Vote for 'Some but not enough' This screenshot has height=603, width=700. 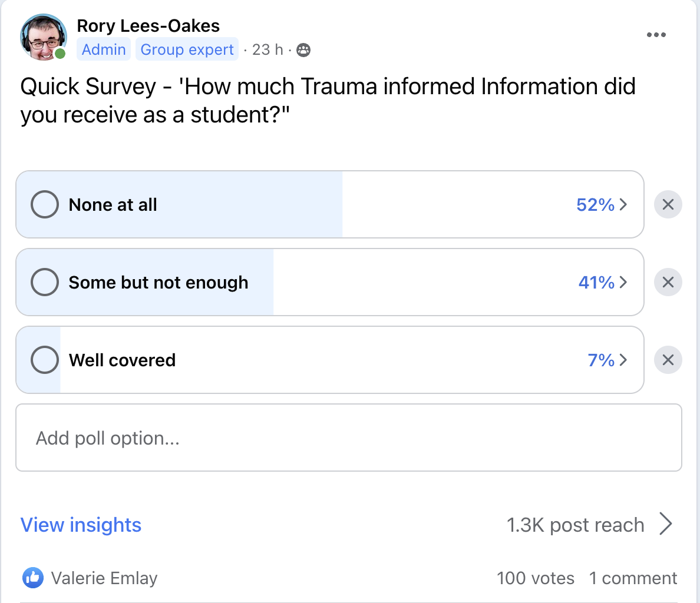pos(45,283)
